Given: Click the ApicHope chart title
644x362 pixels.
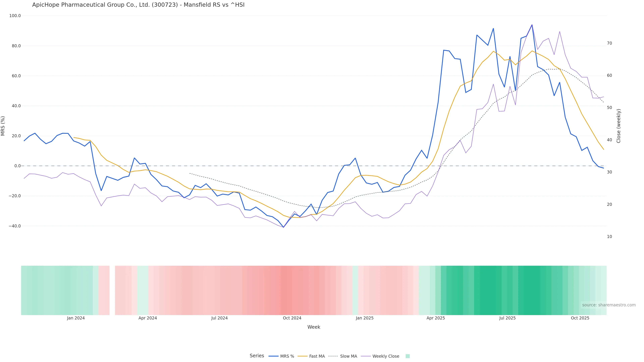Looking at the screenshot, I should click(138, 5).
